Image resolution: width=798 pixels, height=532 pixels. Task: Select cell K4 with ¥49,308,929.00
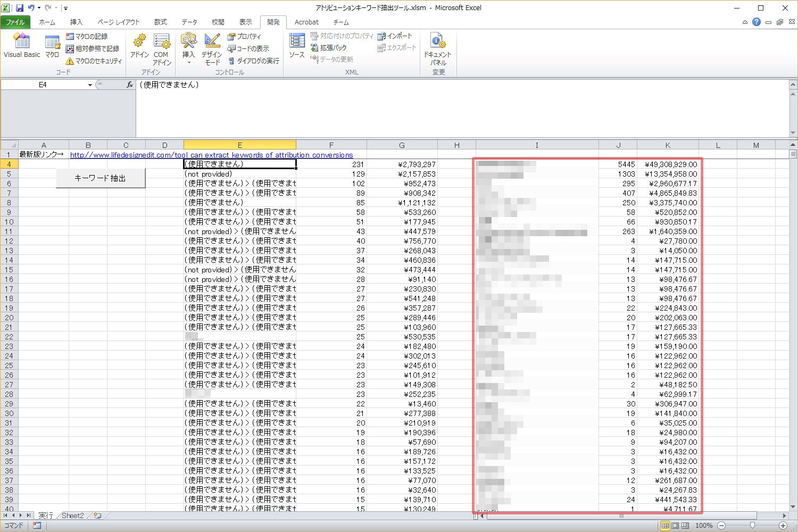(x=668, y=164)
